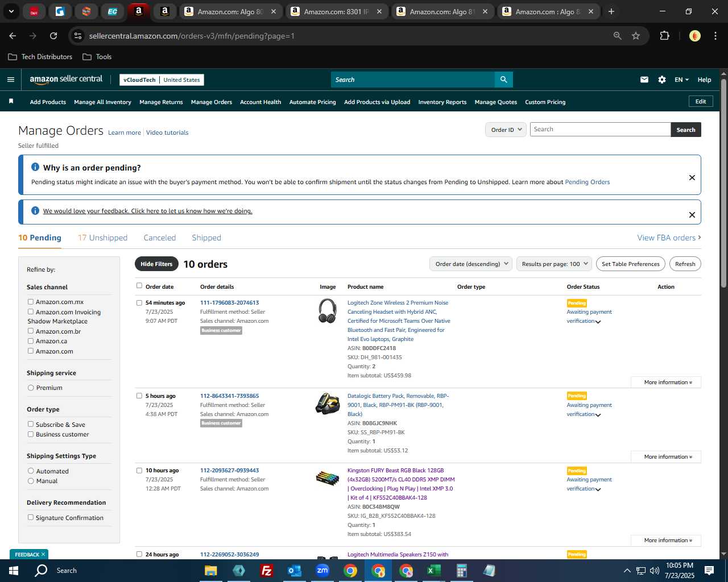728x582 pixels.
Task: Click the Amazon Seller Central logo
Action: pos(66,80)
